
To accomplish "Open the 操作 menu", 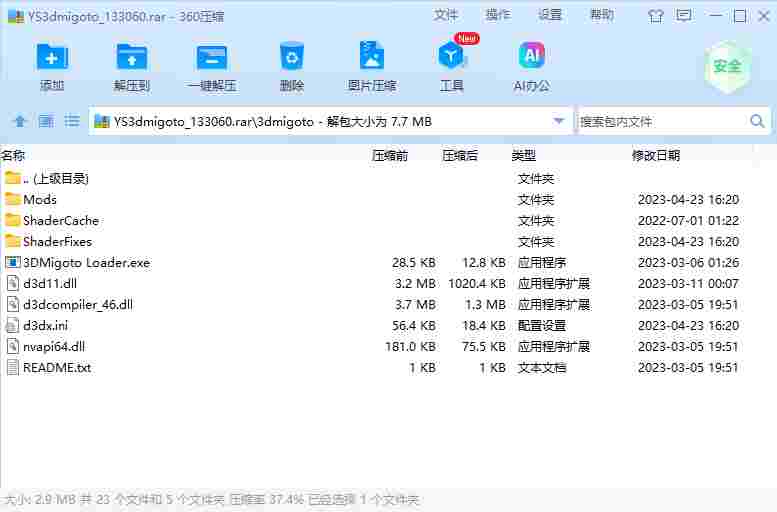I will [498, 15].
